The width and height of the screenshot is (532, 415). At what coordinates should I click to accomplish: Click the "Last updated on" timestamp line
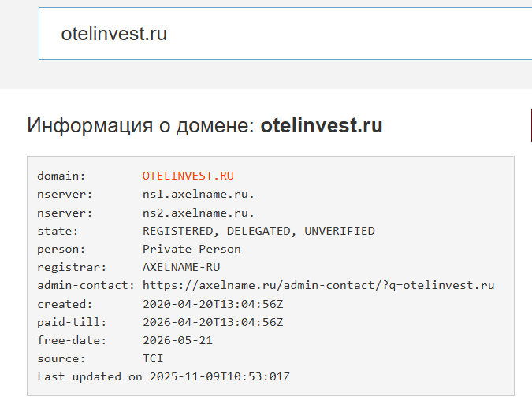pos(164,376)
